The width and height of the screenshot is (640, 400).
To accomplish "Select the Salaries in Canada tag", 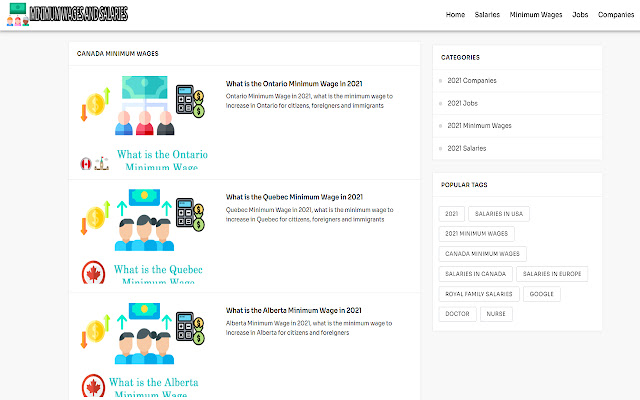I will pyautogui.click(x=476, y=274).
